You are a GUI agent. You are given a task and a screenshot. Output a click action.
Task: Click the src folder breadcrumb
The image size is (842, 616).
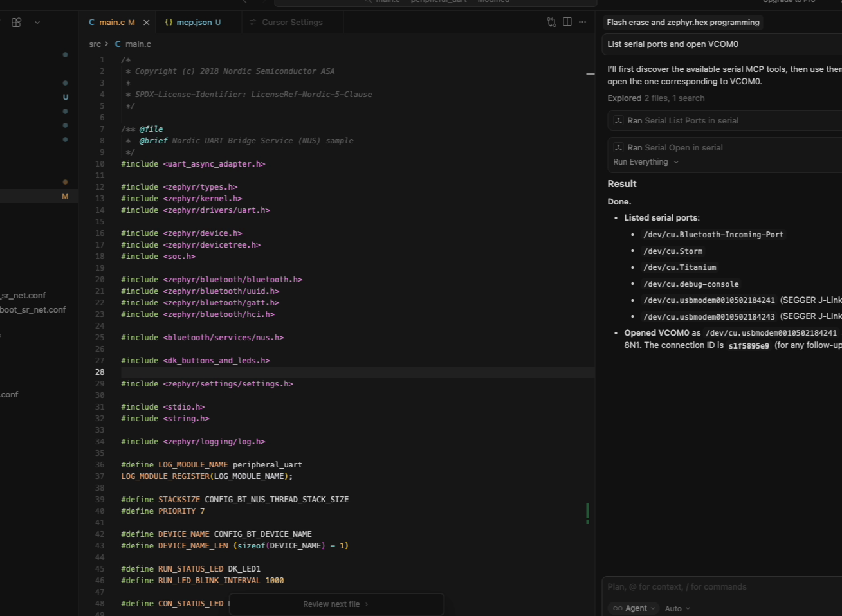point(95,44)
